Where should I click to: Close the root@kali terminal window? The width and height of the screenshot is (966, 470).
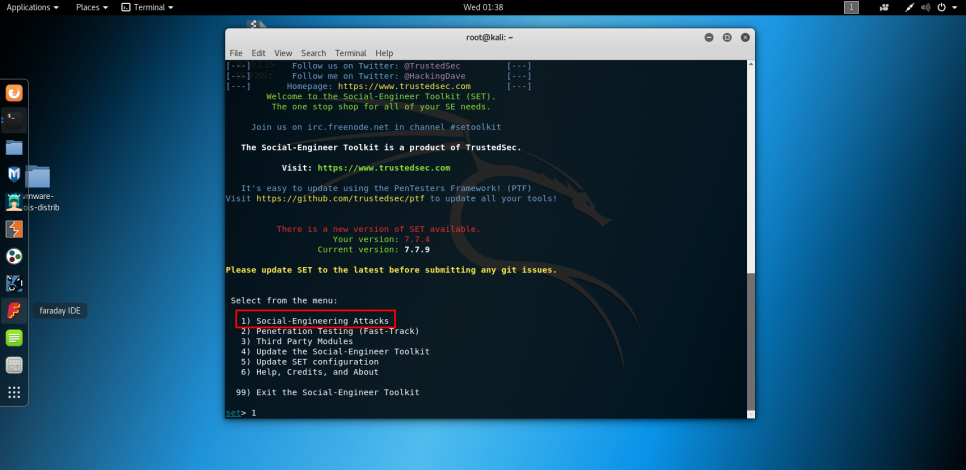click(x=745, y=38)
